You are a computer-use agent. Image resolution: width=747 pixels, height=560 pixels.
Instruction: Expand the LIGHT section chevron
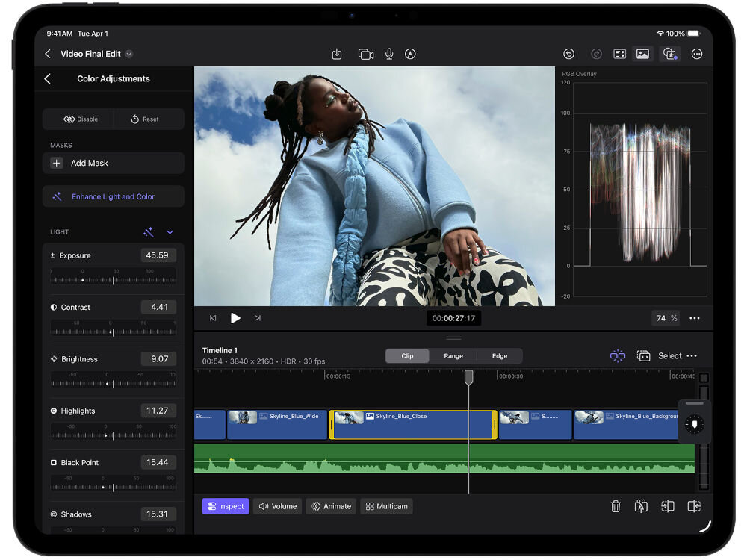click(170, 232)
